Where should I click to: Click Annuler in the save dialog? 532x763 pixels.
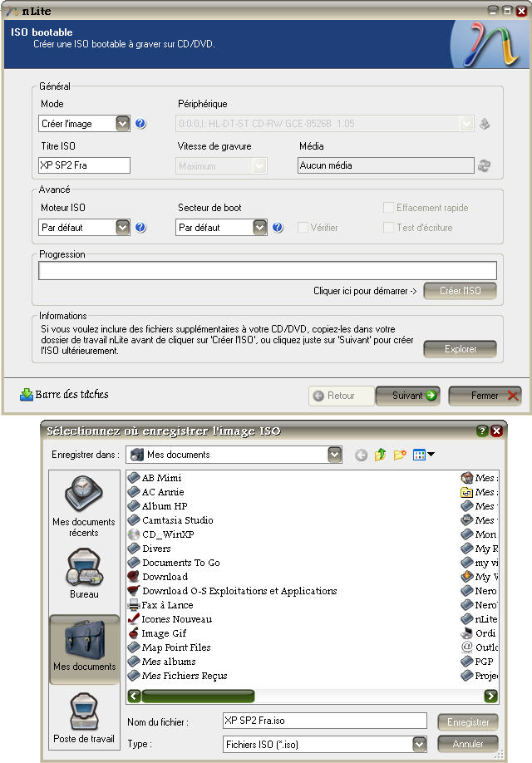[468, 744]
